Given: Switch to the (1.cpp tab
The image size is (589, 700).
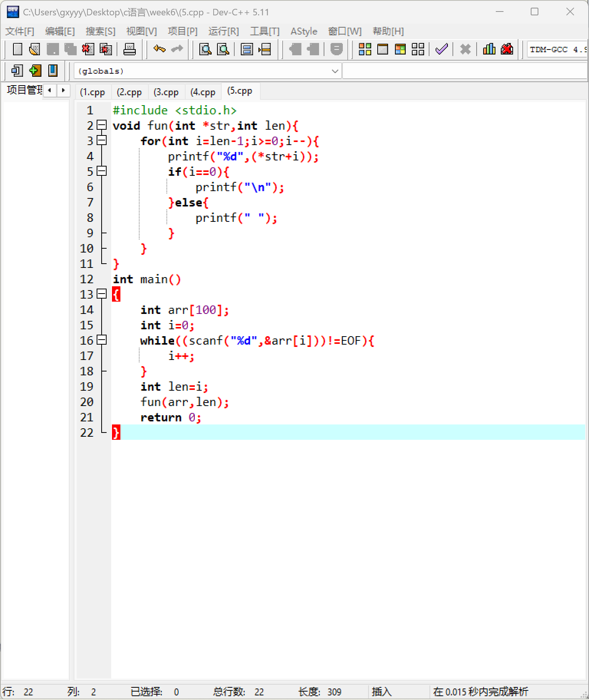Looking at the screenshot, I should 92,92.
